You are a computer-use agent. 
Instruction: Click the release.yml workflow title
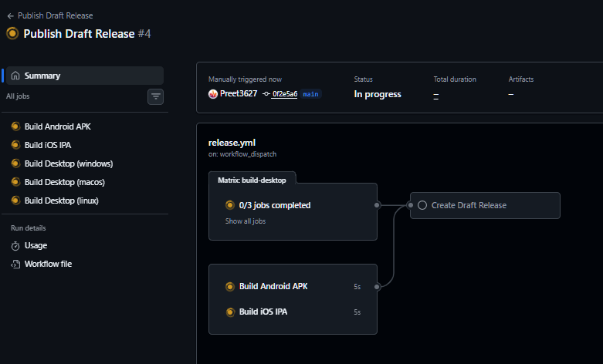point(232,143)
